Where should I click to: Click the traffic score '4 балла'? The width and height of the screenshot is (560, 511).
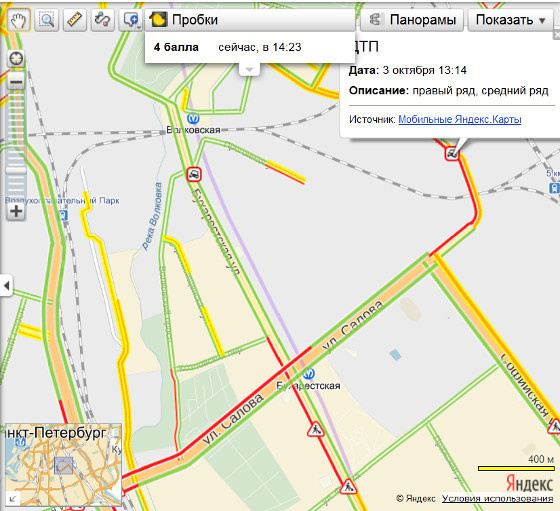(x=176, y=47)
